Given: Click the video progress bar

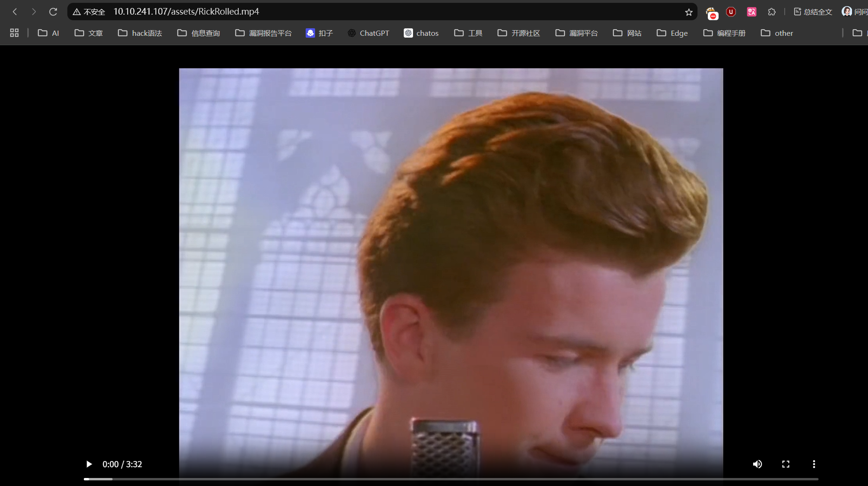Looking at the screenshot, I should (451, 479).
